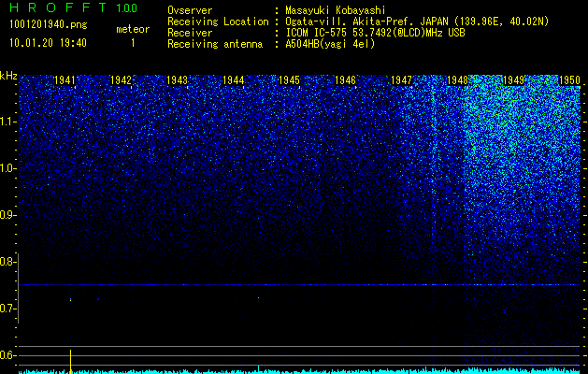
Task: Click the 'Ovserver' field label
Action: (x=190, y=10)
